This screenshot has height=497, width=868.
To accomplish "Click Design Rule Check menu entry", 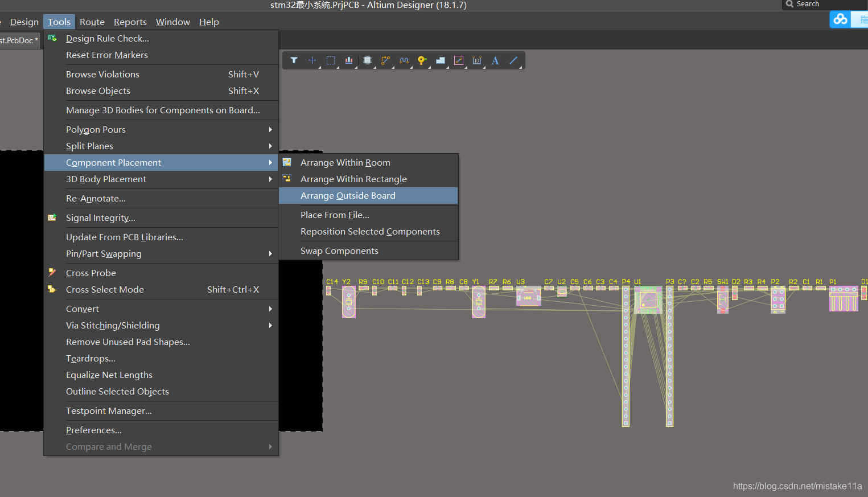I will [107, 39].
